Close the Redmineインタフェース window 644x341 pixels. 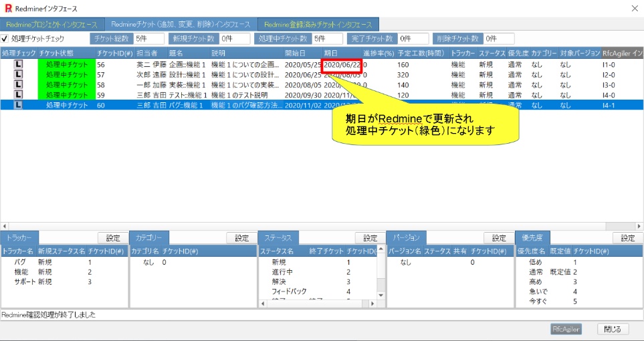(x=635, y=8)
